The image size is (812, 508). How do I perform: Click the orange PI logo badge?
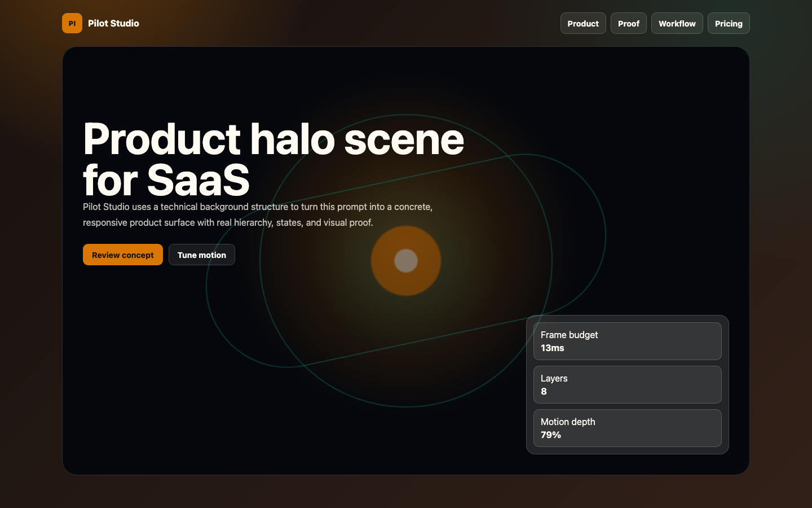tap(72, 23)
